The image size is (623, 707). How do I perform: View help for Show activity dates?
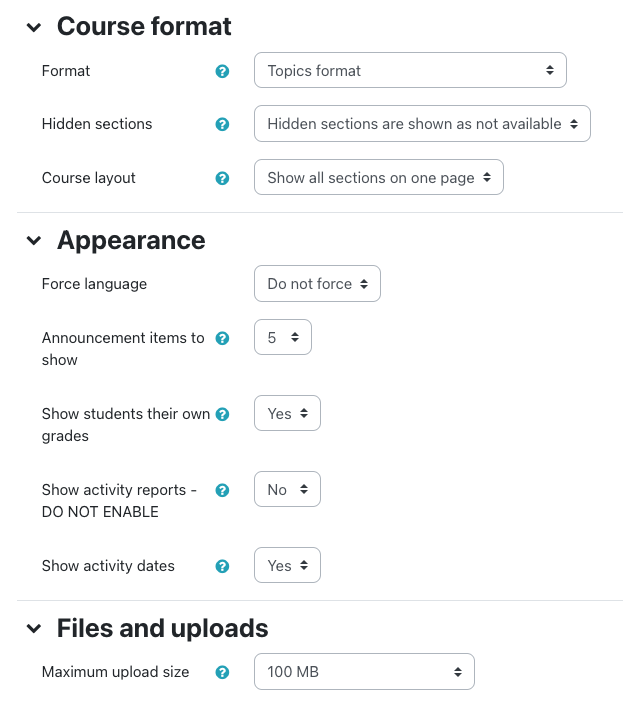click(x=222, y=566)
